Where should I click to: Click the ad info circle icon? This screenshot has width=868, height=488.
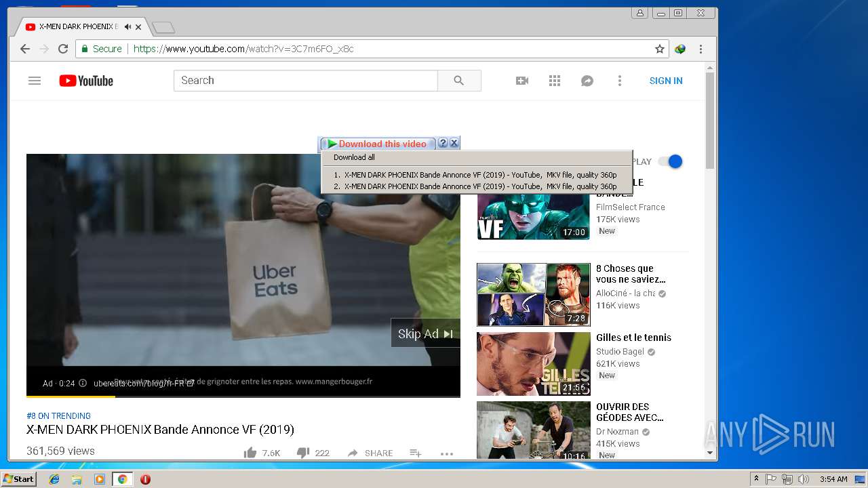[83, 383]
